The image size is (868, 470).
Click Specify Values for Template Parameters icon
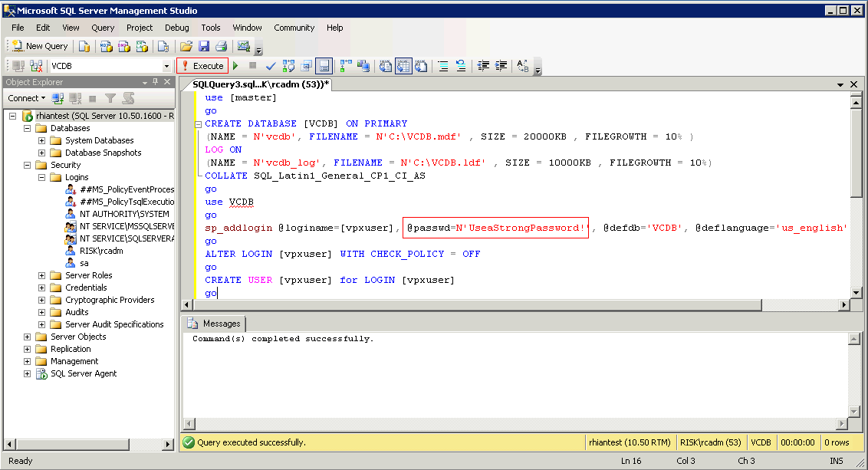(x=523, y=66)
